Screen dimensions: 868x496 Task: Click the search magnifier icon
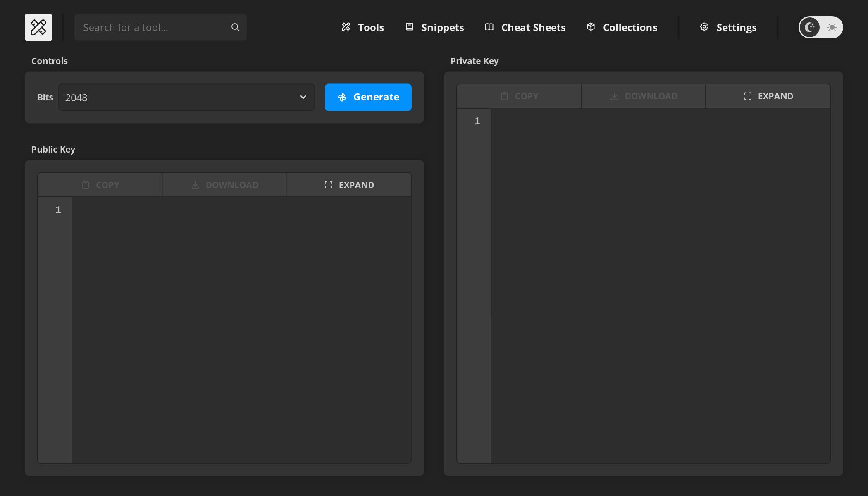click(235, 27)
